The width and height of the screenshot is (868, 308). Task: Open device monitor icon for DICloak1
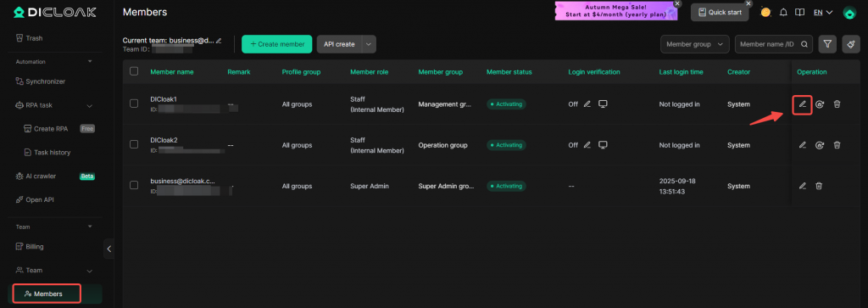pos(604,104)
